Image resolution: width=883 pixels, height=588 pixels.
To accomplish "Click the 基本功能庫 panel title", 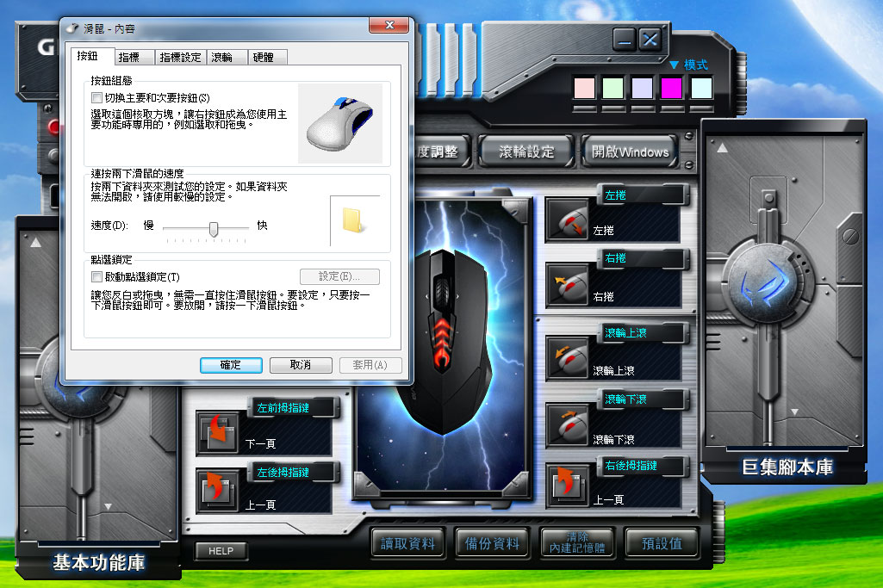I will tap(99, 563).
